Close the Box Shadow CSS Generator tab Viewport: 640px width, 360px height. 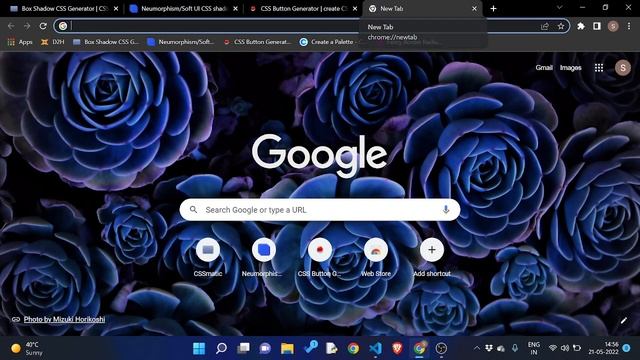pyautogui.click(x=116, y=9)
